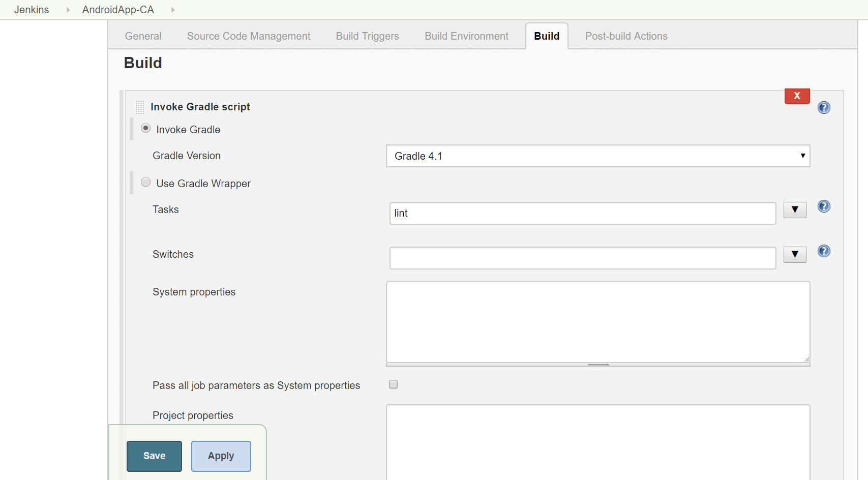Screen dimensions: 868x480
Task: Click the help icon beside Tasks field
Action: click(x=824, y=206)
